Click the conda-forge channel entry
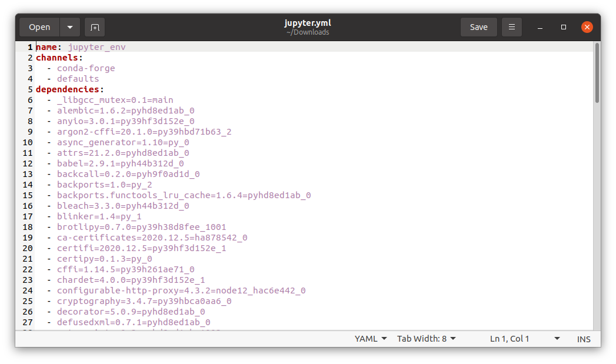616x364 pixels. (86, 68)
